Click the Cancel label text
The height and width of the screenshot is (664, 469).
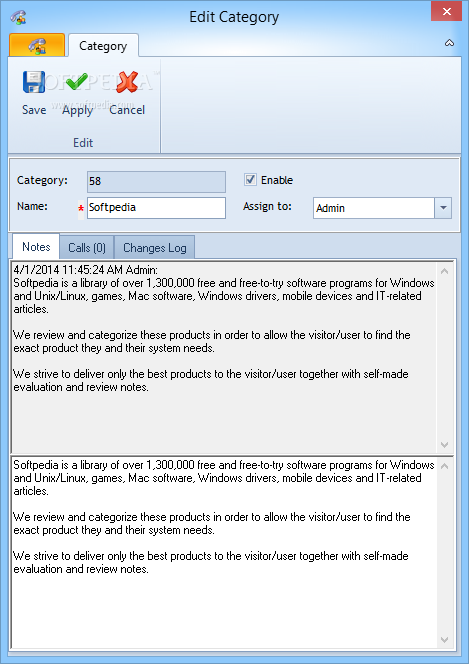[127, 110]
